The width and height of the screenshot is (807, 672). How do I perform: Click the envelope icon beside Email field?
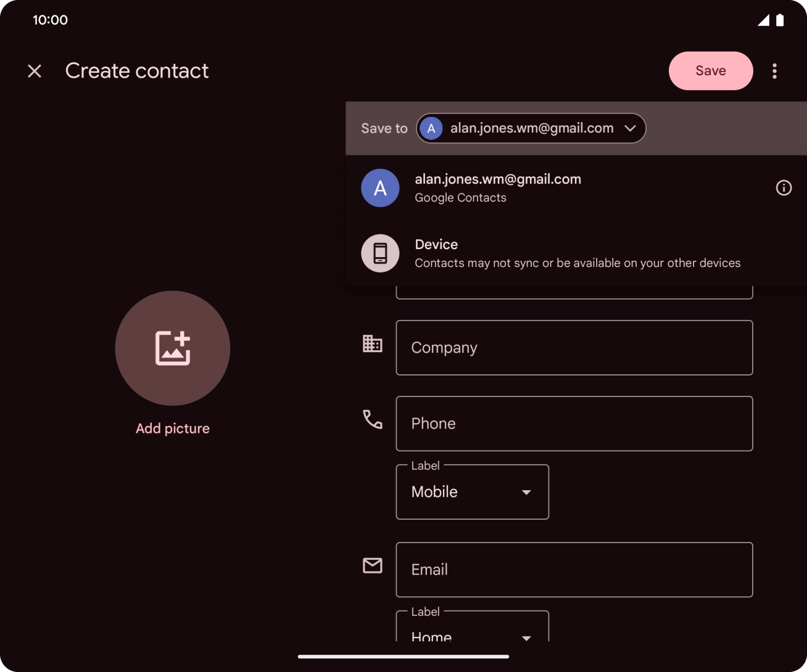click(372, 565)
